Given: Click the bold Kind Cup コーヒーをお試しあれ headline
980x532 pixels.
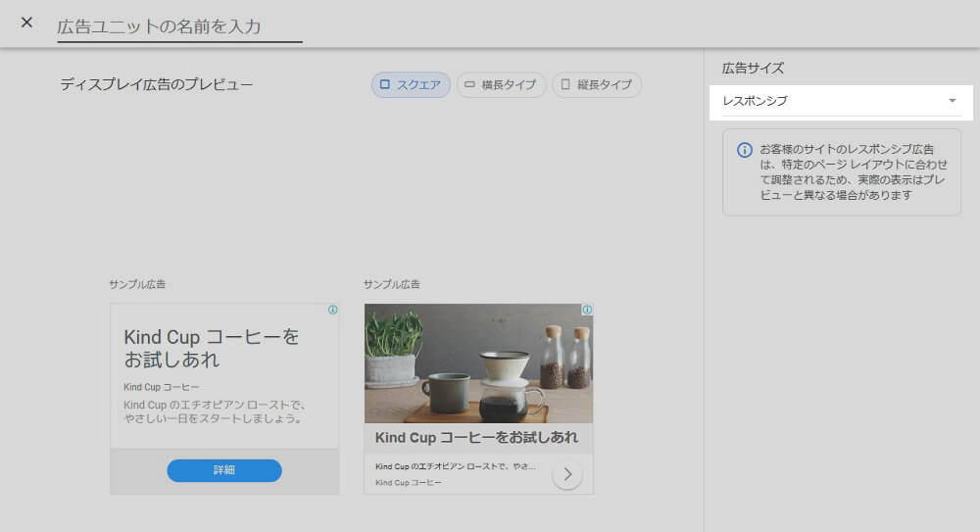Looking at the screenshot, I should coord(476,438).
